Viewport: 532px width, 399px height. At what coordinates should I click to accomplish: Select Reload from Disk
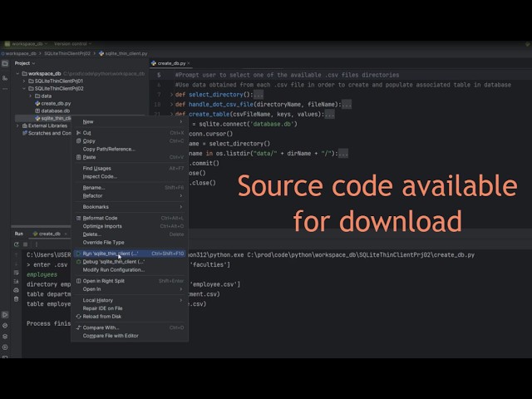[x=130, y=316]
